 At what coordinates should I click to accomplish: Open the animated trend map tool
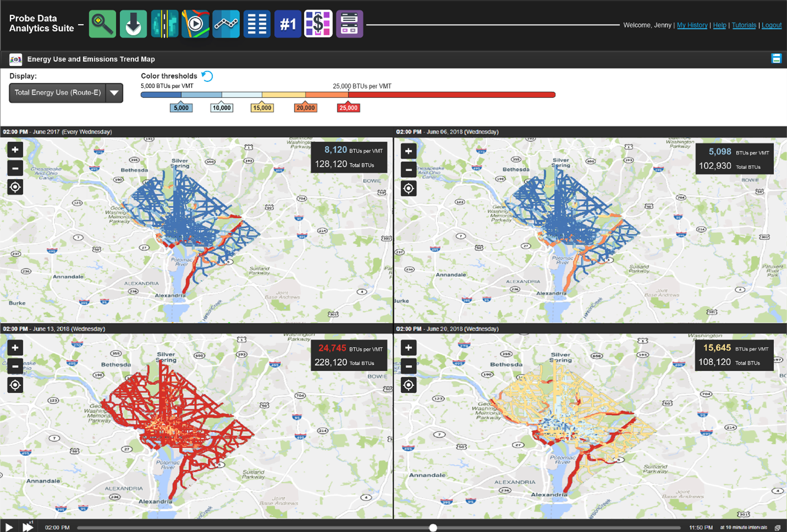[x=195, y=24]
